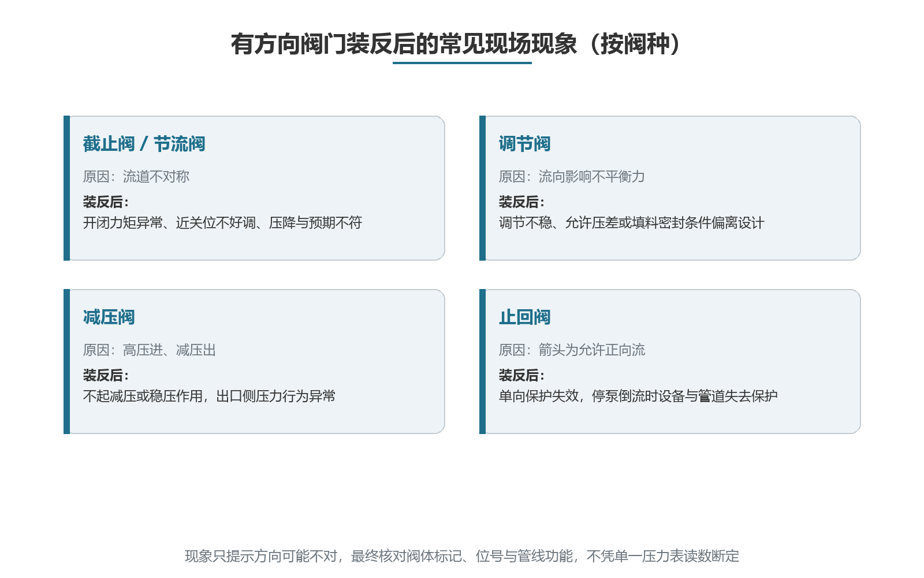Select the 截止阀 / 节流阀 card heading
Screen dimensions: 924x578
tap(144, 144)
